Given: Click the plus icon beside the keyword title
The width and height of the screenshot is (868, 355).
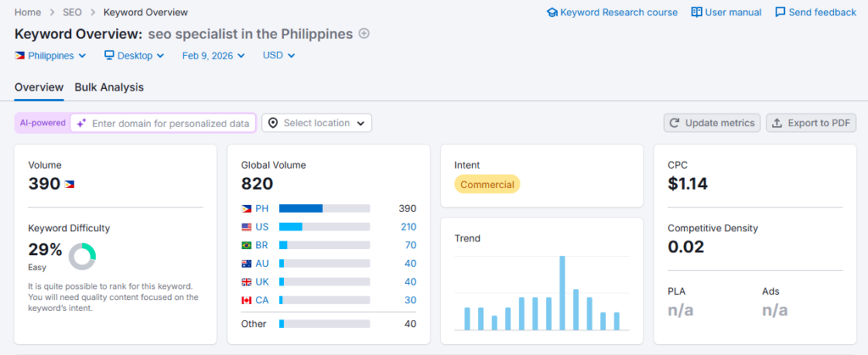Looking at the screenshot, I should [364, 34].
